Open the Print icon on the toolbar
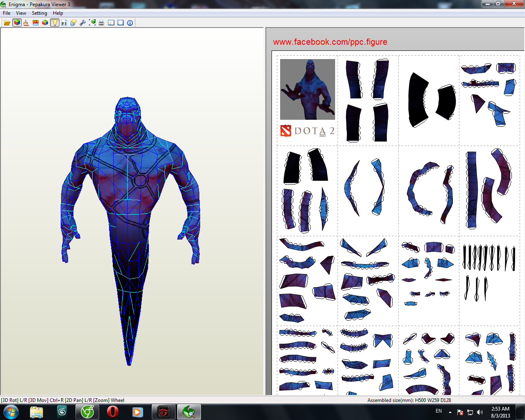Image resolution: width=525 pixels, height=420 pixels. [x=101, y=23]
